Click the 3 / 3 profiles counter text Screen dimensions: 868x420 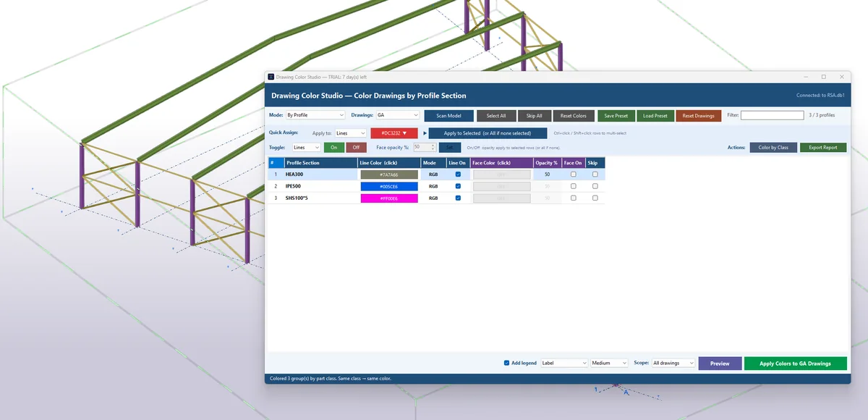823,115
